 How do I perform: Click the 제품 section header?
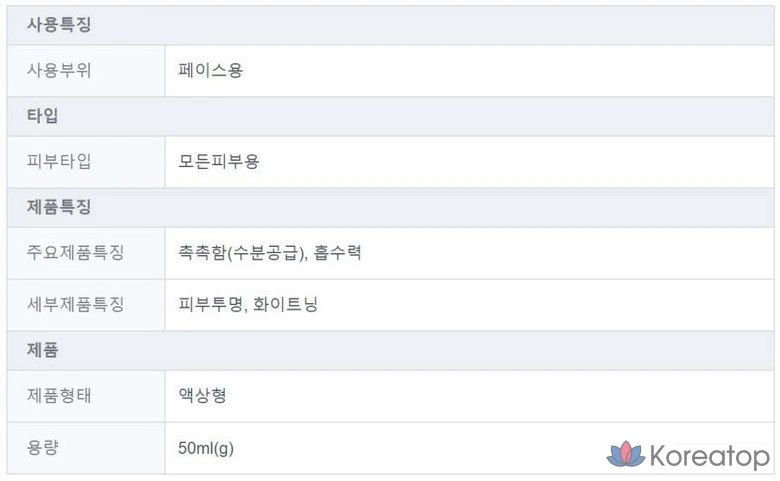[x=42, y=350]
